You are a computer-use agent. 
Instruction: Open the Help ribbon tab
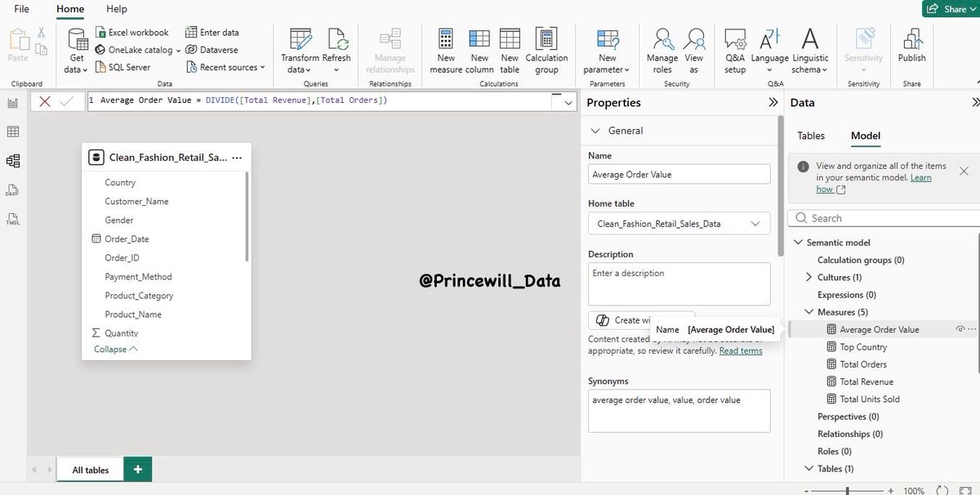(x=117, y=9)
